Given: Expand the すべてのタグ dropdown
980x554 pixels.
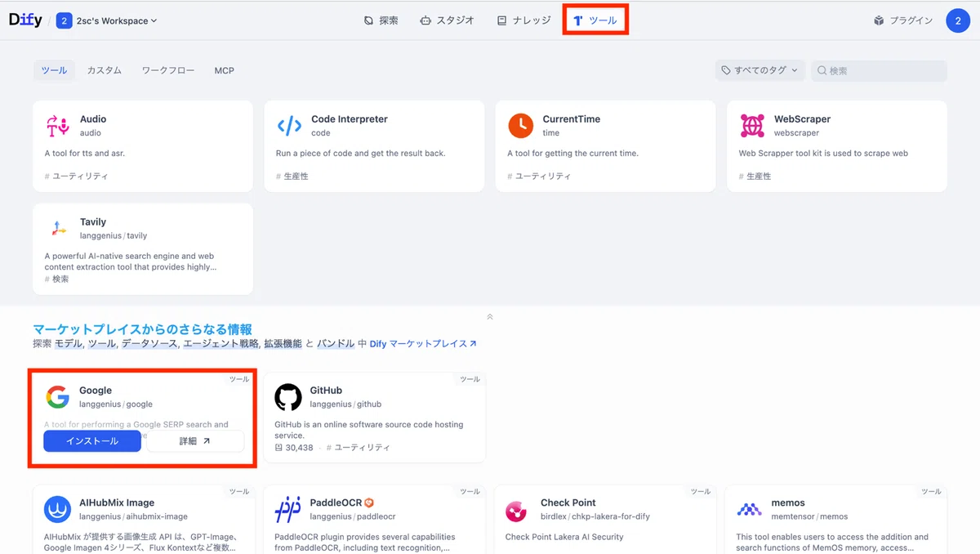Looking at the screenshot, I should coord(760,70).
